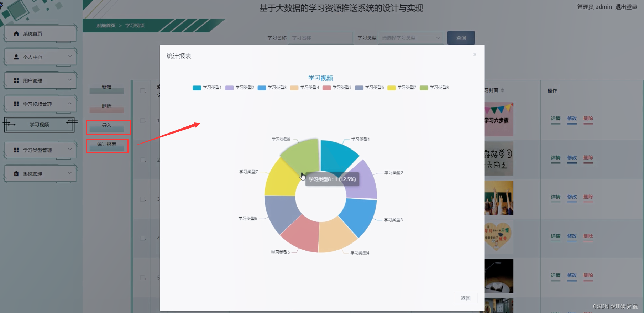Image resolution: width=644 pixels, height=313 pixels.
Task: Click the icon beside 系统管理
Action: tap(16, 174)
